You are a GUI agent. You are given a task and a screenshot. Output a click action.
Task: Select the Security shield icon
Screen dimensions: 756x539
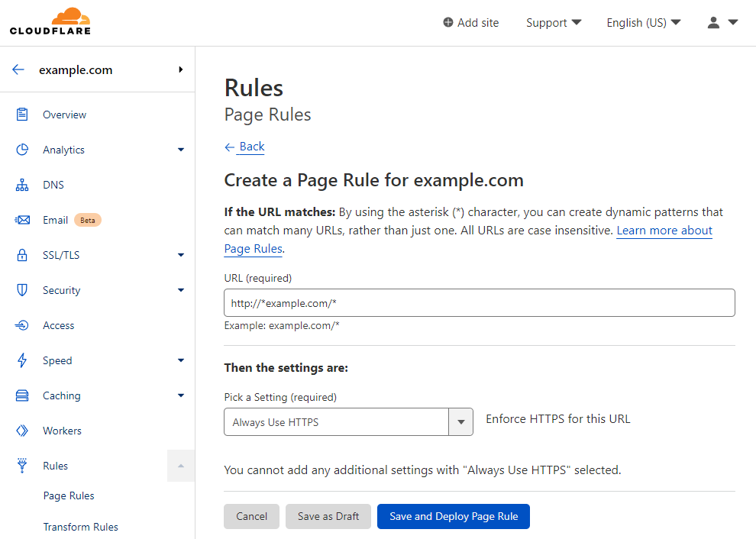[21, 290]
